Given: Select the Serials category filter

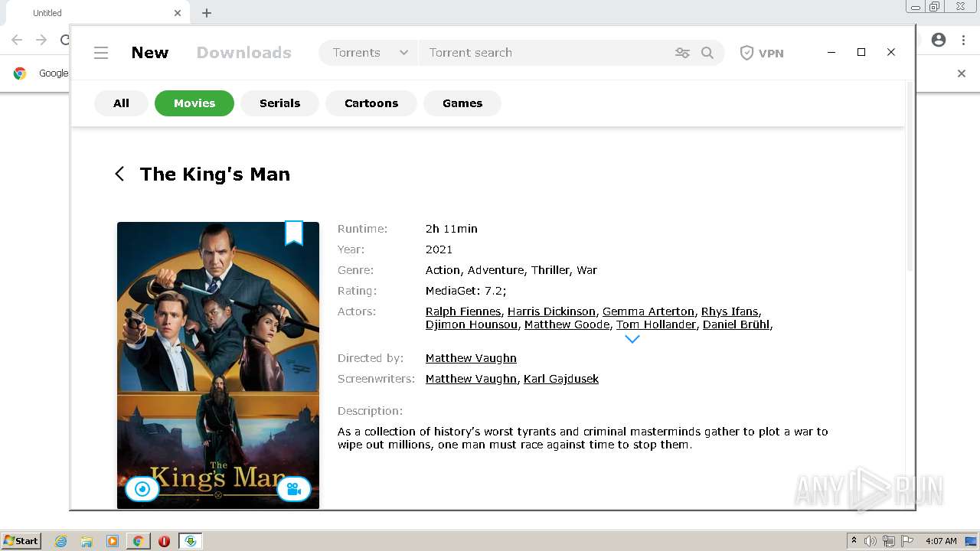Looking at the screenshot, I should pyautogui.click(x=279, y=103).
